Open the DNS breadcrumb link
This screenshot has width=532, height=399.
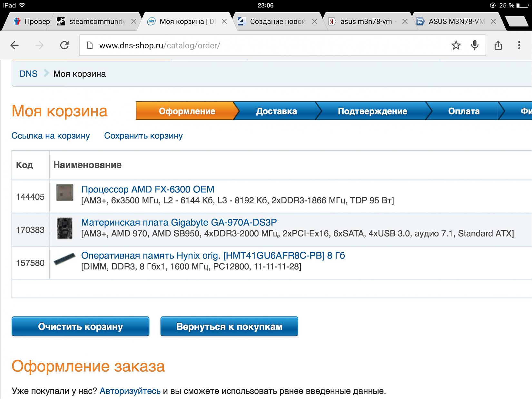[28, 74]
